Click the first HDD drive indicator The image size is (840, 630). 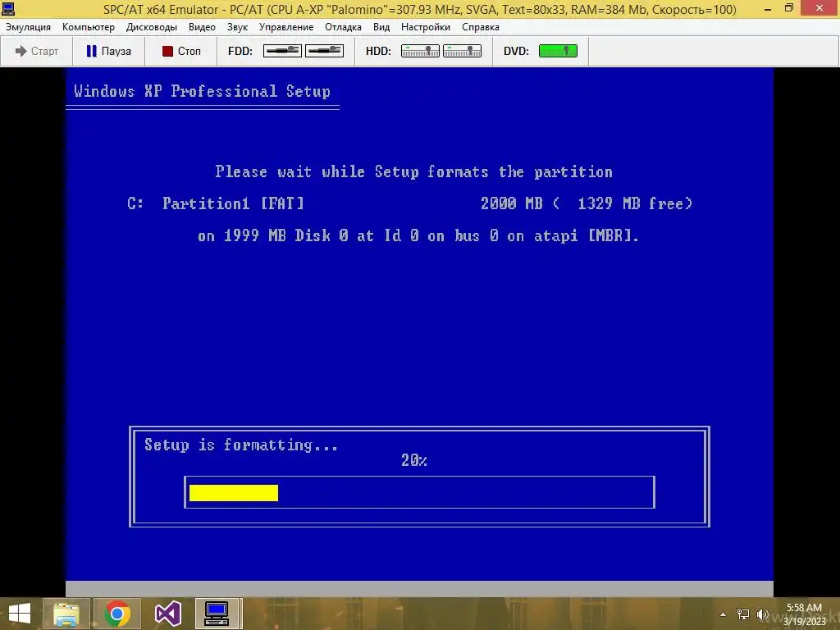coord(420,51)
